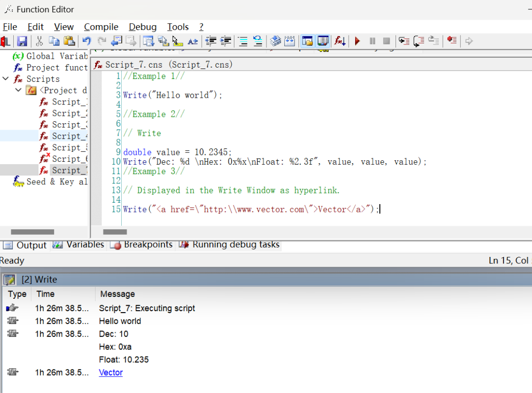Click the Compile fx icon in toolbar
This screenshot has width=532, height=393.
[340, 41]
